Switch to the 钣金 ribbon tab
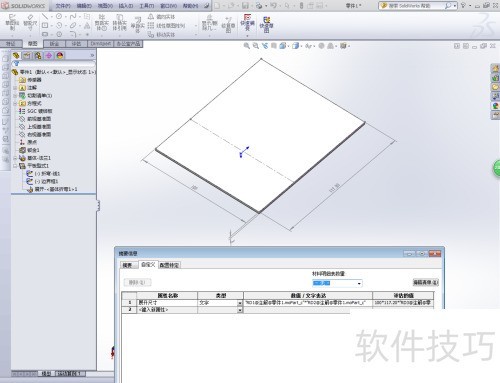Image resolution: width=500 pixels, height=383 pixels. coord(54,44)
